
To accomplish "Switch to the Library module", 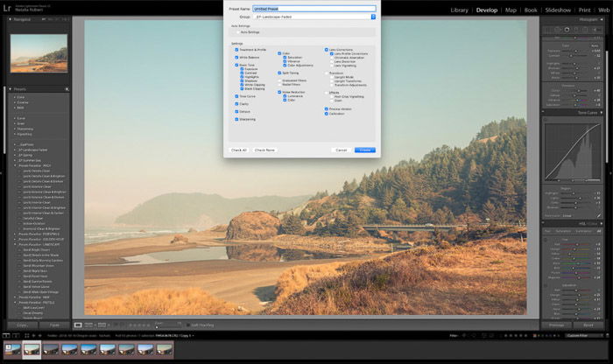I will point(460,10).
